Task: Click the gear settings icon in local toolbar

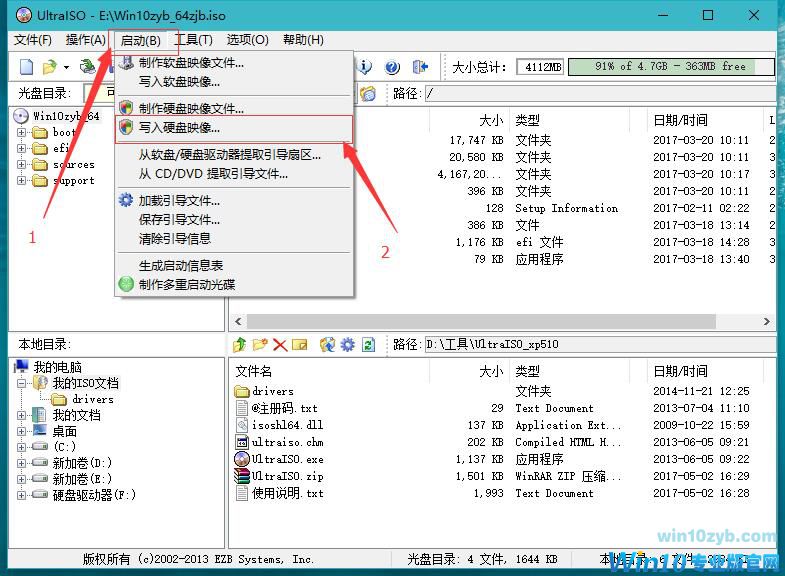Action: [x=347, y=345]
